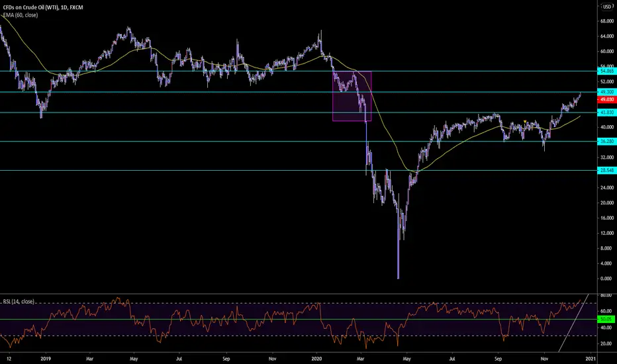Click the 36.280 horizontal line price label

tap(606, 141)
